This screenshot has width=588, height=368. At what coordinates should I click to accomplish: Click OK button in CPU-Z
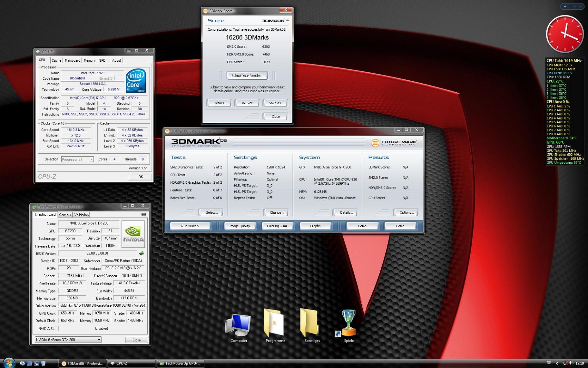141,177
